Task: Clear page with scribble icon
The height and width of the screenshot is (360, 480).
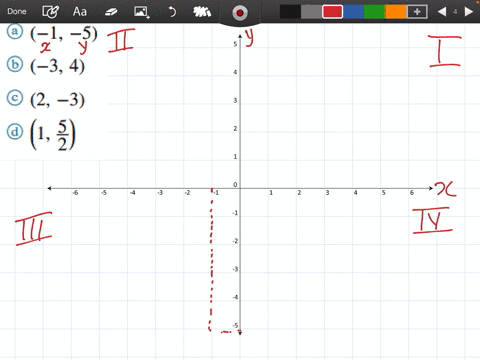Action: coord(202,12)
